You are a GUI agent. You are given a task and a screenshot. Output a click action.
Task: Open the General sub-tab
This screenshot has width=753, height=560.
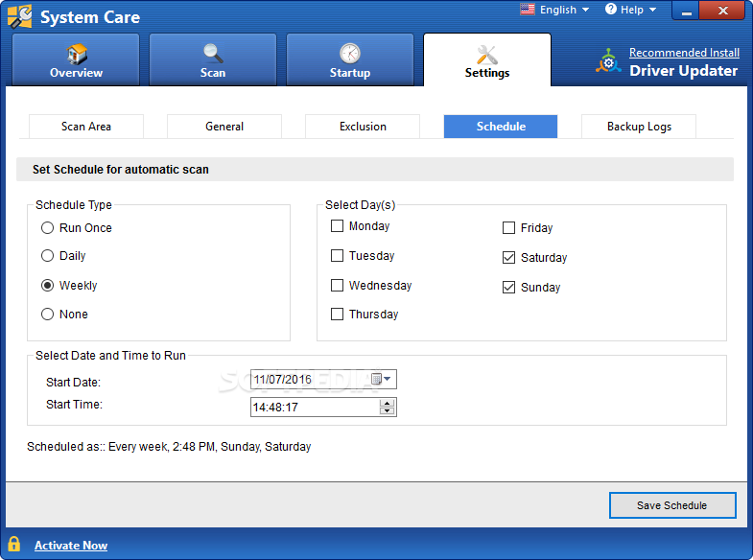click(x=224, y=127)
